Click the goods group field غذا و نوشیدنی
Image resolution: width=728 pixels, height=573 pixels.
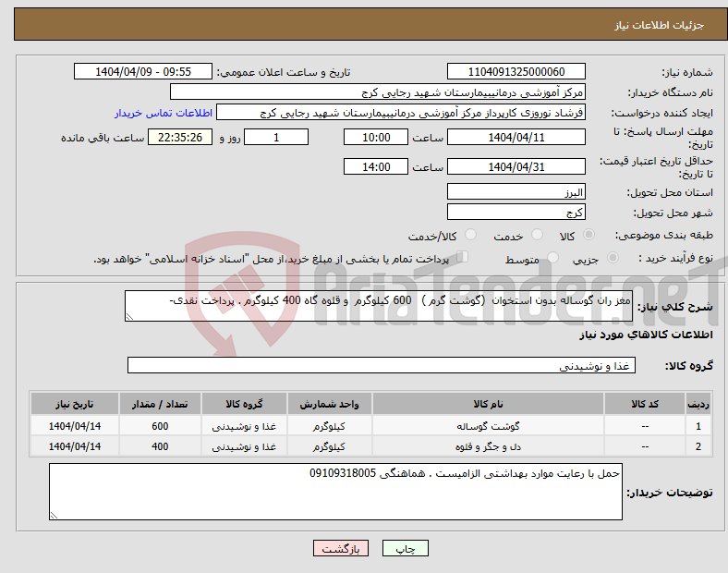click(382, 365)
